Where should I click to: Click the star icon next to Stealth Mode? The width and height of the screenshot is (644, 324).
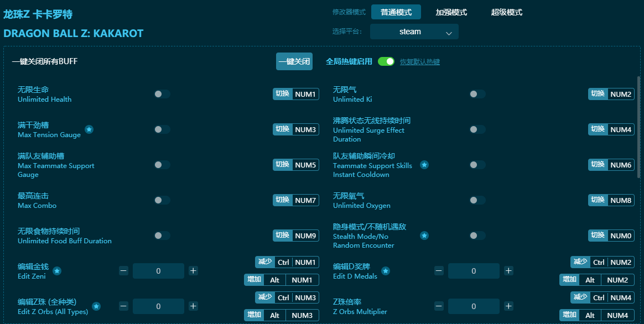click(424, 235)
